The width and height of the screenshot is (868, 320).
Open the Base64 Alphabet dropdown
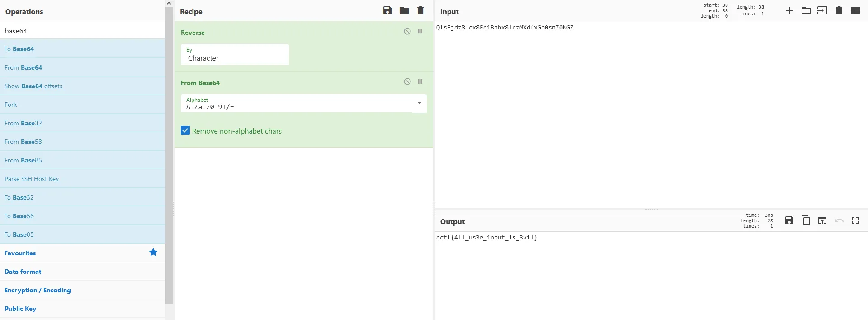point(420,104)
